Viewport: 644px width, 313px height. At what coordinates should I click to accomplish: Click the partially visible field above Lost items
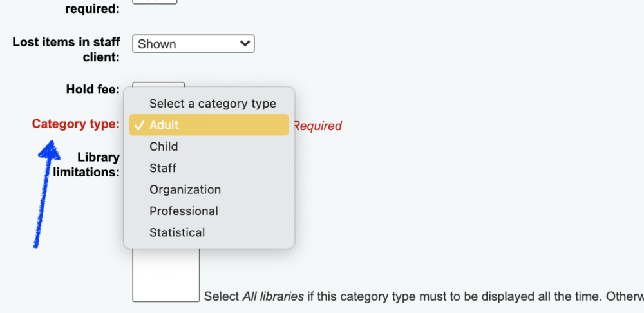click(x=155, y=2)
